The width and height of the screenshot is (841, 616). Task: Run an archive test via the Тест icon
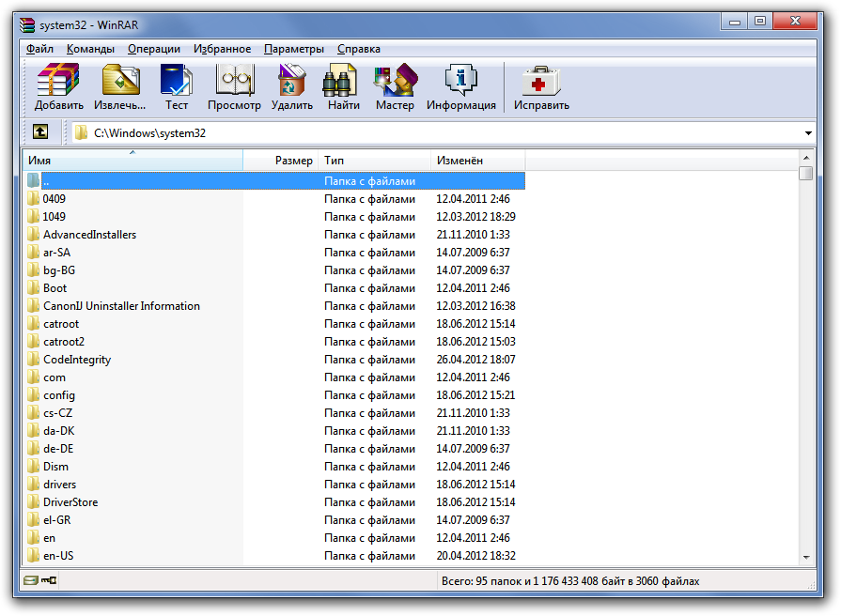click(x=178, y=80)
